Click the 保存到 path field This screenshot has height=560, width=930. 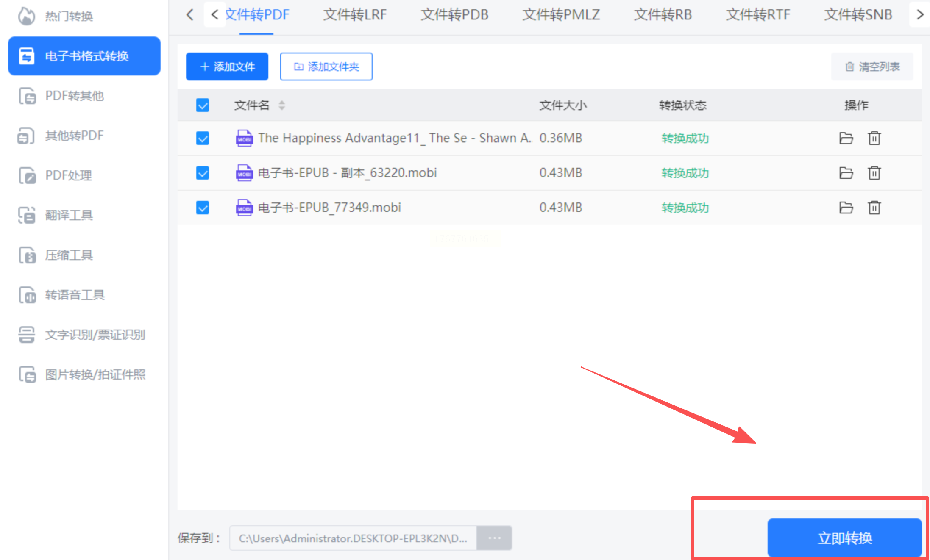tap(353, 538)
